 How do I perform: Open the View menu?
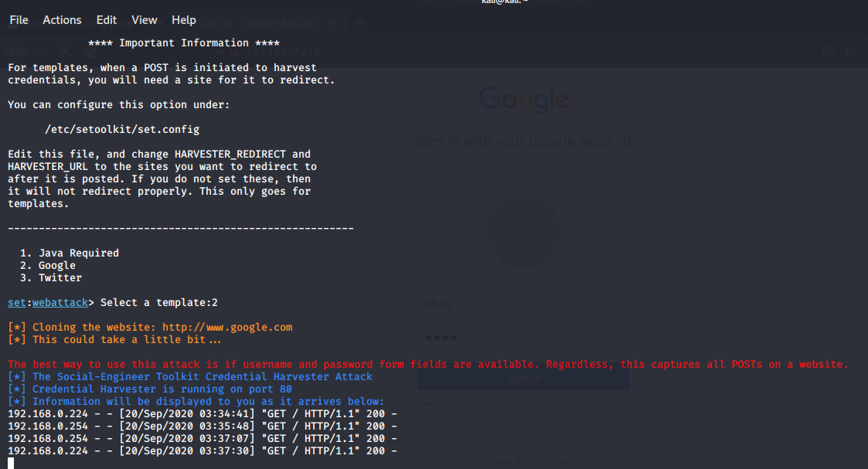pos(145,20)
